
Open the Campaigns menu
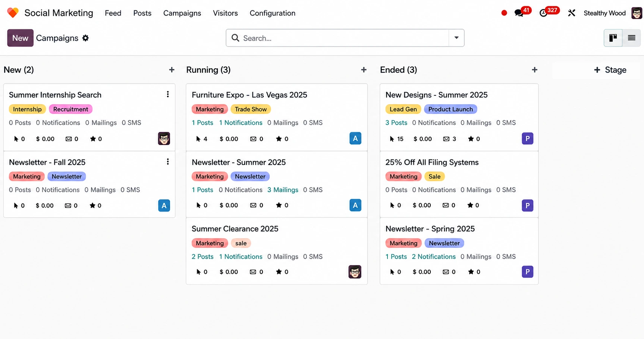tap(182, 13)
